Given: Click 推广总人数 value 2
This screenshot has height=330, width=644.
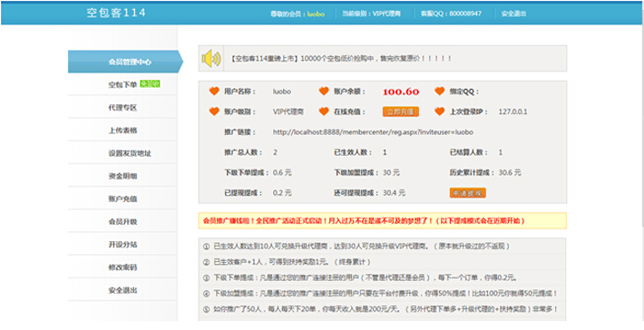Looking at the screenshot, I should point(275,152).
